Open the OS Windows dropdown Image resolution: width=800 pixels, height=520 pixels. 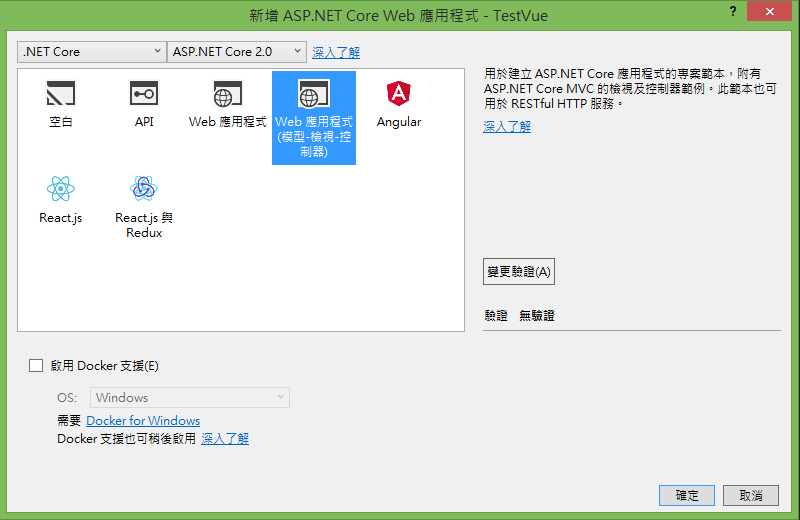point(190,398)
